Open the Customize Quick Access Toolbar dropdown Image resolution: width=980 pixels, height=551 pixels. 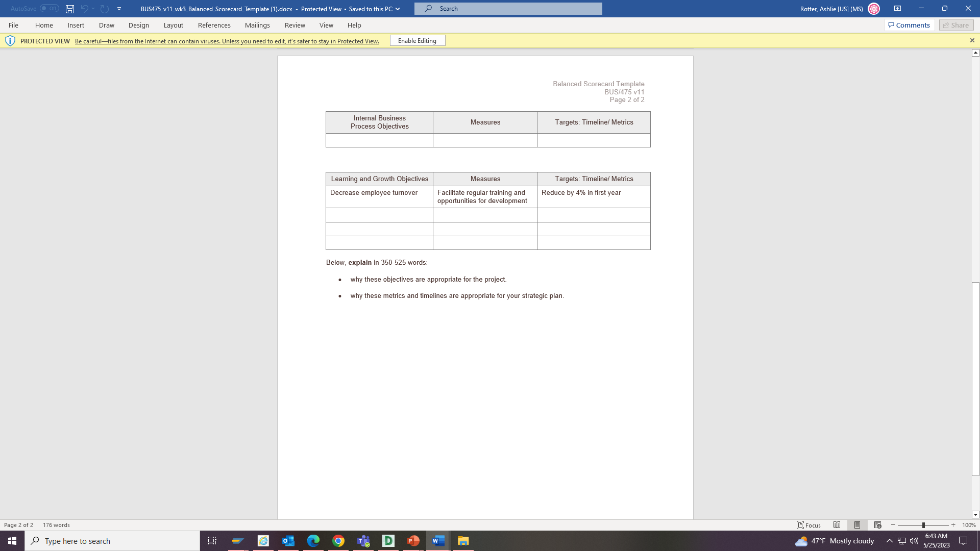point(118,8)
